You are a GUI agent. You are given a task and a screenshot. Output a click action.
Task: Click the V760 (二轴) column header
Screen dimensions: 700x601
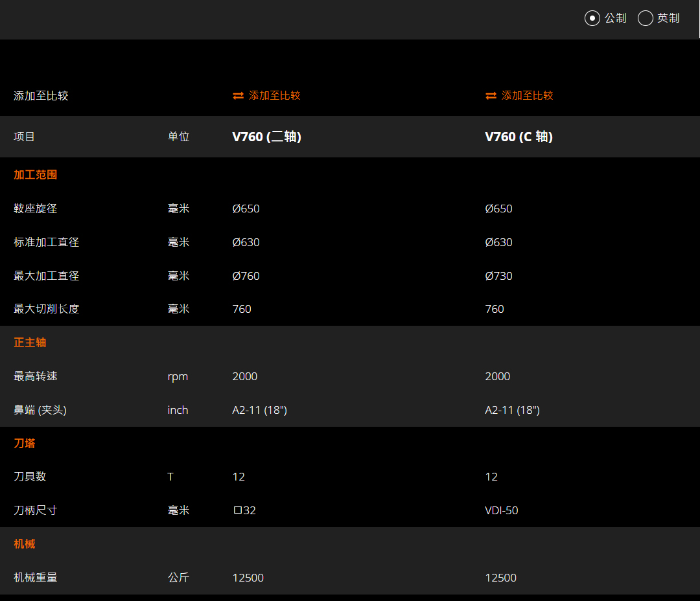pyautogui.click(x=266, y=137)
